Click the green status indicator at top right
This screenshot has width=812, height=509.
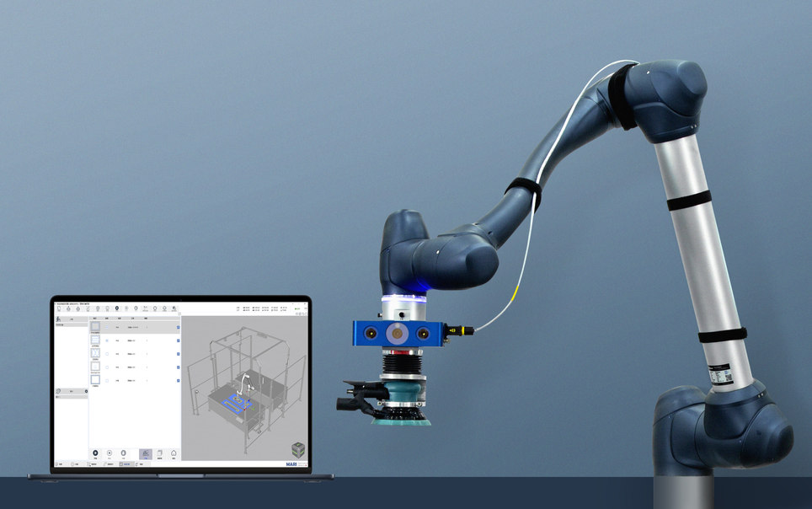298,308
